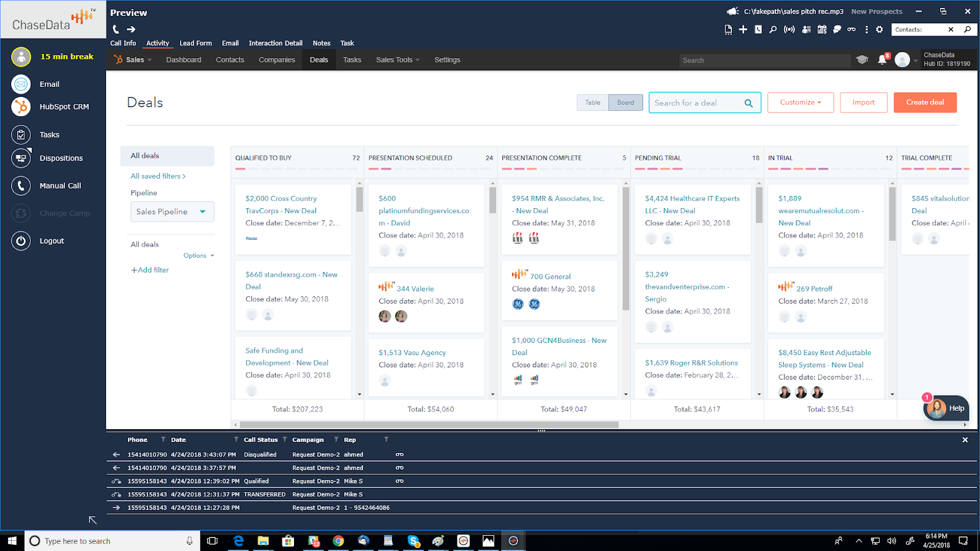
Task: Open the agent contact list toolbar icon
Action: 805,29
